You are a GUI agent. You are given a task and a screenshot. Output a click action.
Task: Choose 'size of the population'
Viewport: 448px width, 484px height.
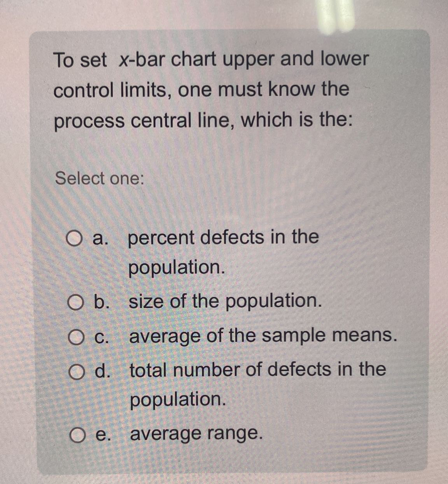pos(224,302)
